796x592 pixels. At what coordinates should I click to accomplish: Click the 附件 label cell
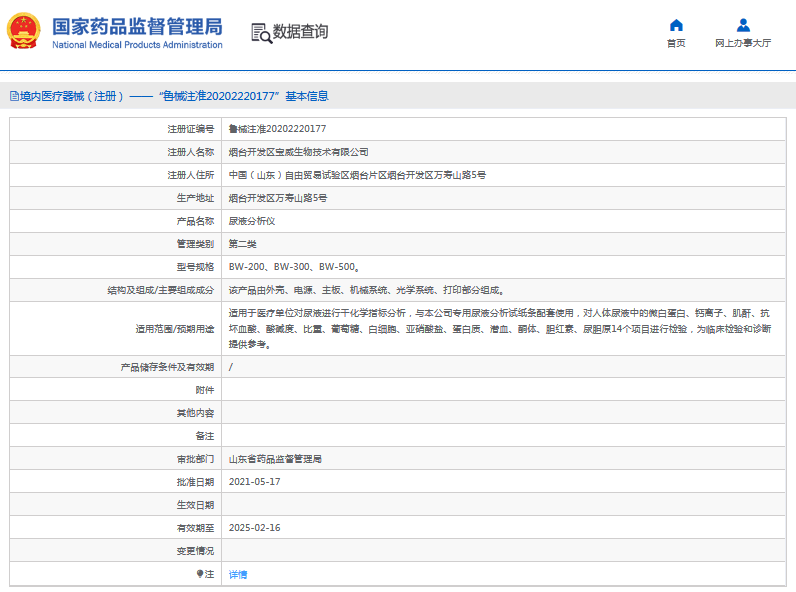point(115,389)
